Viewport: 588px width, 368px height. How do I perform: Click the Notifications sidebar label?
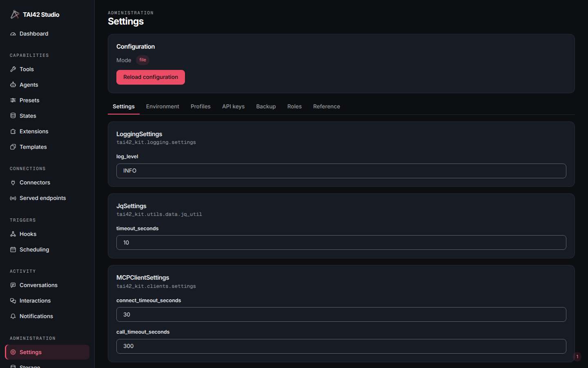point(36,316)
